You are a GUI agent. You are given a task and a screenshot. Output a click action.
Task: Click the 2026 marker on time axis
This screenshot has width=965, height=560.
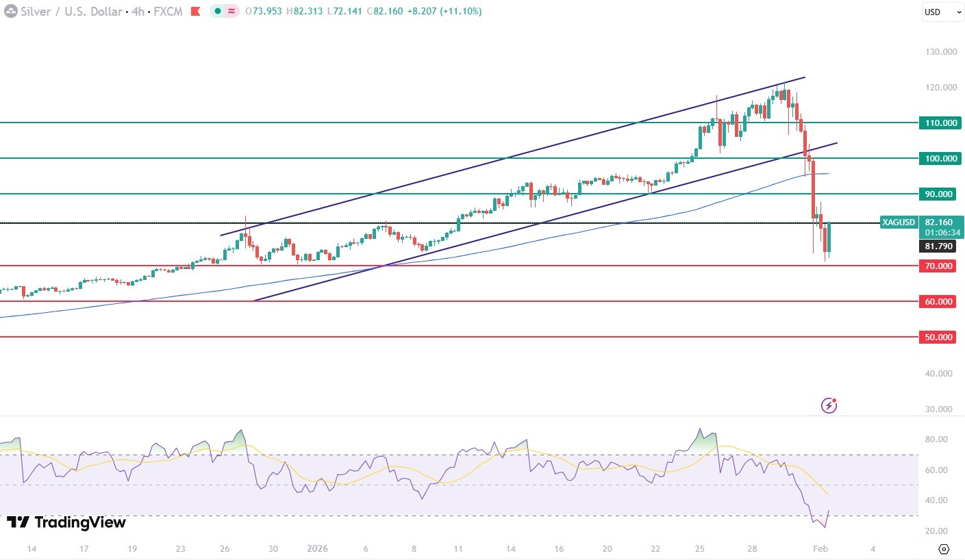click(x=318, y=549)
